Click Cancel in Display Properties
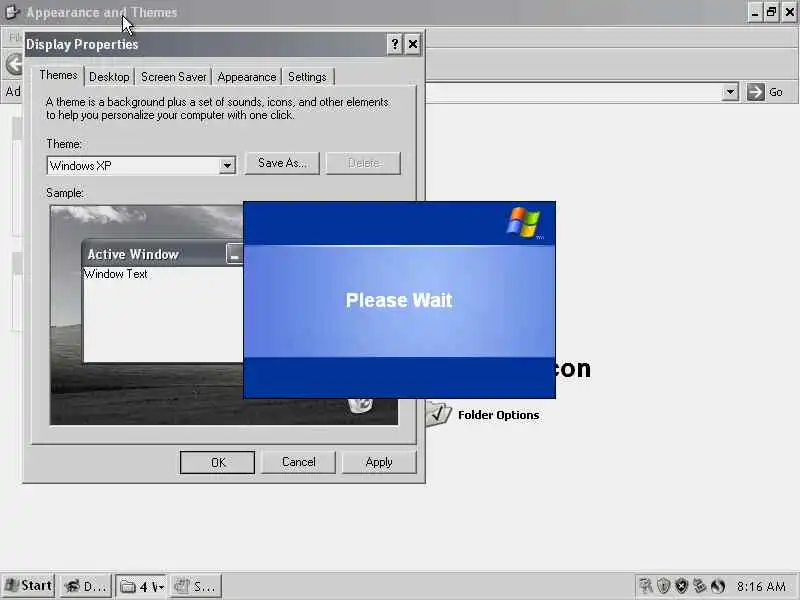The width and height of the screenshot is (800, 600). [x=298, y=462]
